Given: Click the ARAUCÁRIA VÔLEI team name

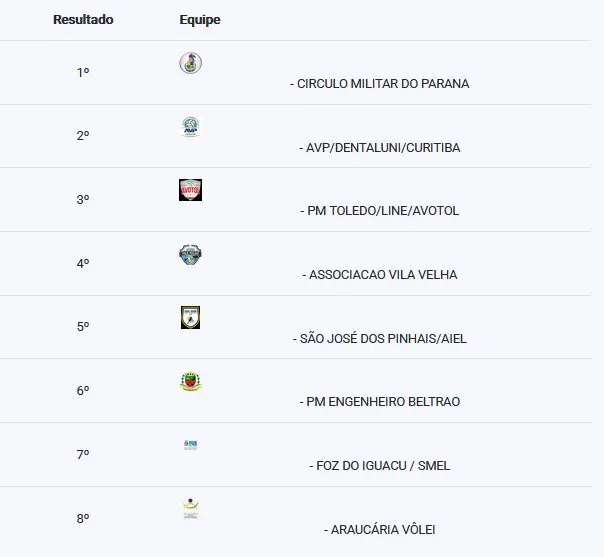Looking at the screenshot, I should tap(380, 529).
